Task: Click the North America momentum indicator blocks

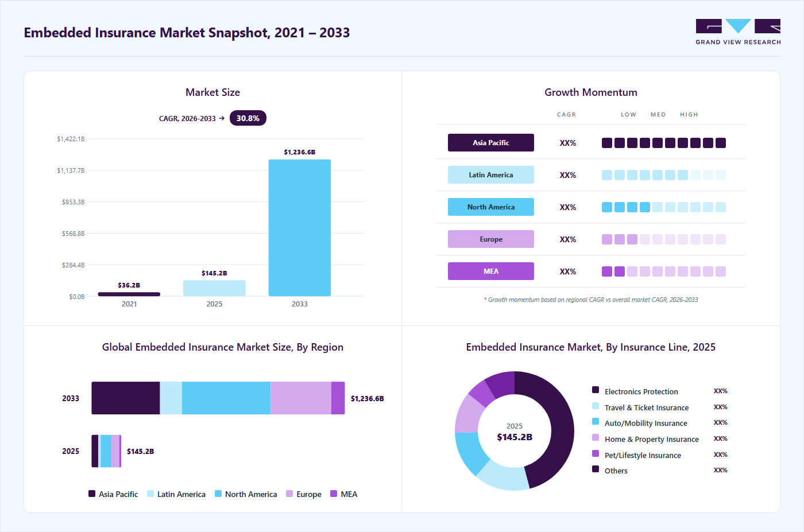Action: pos(664,207)
